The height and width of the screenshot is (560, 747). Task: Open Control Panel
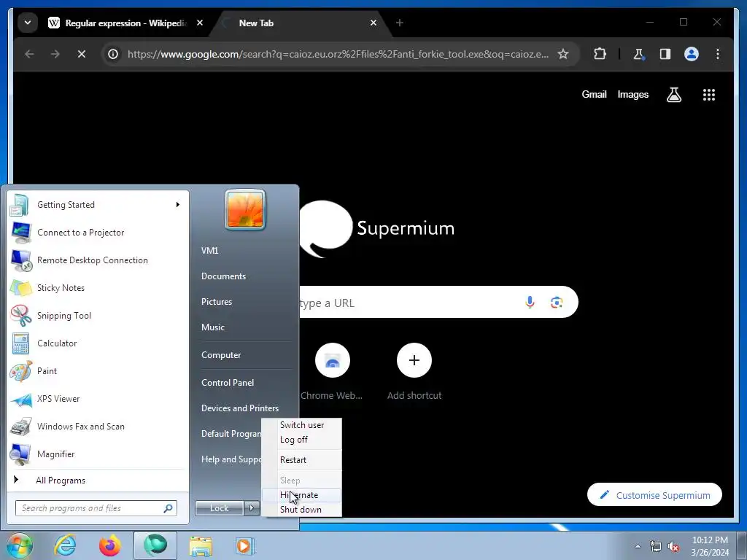[228, 383]
